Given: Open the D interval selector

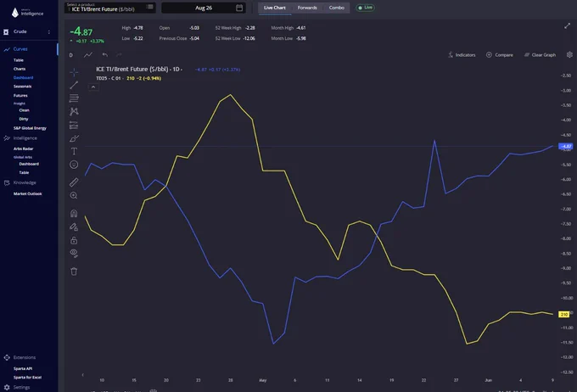Looking at the screenshot, I should pyautogui.click(x=71, y=55).
